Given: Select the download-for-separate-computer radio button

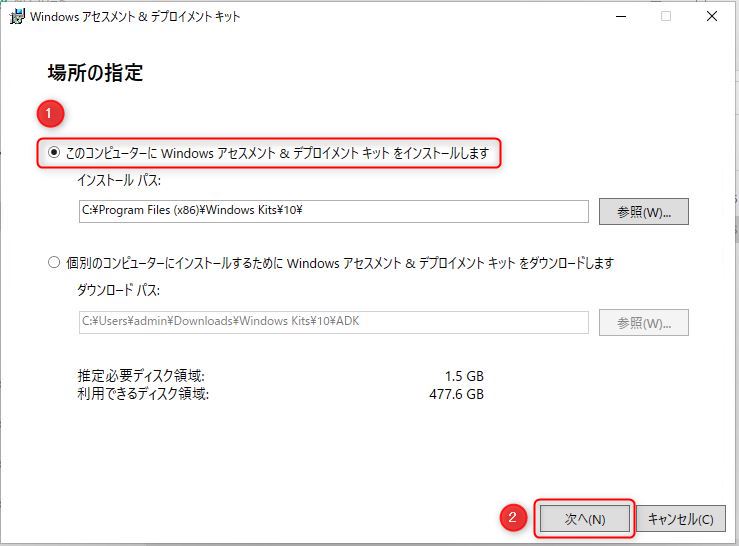Looking at the screenshot, I should click(x=54, y=263).
